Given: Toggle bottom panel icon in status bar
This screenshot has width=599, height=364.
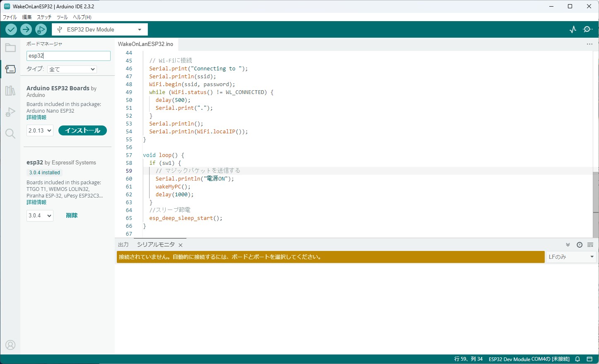Looking at the screenshot, I should pos(589,359).
